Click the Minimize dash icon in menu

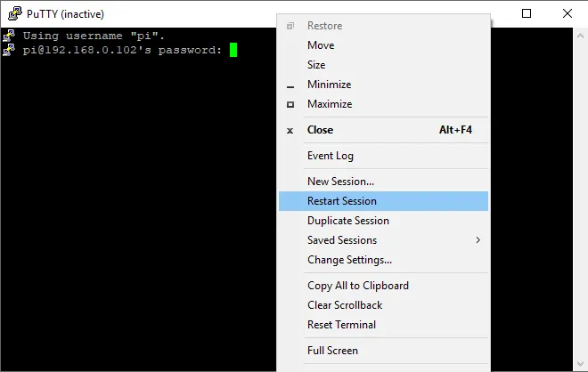(x=290, y=87)
